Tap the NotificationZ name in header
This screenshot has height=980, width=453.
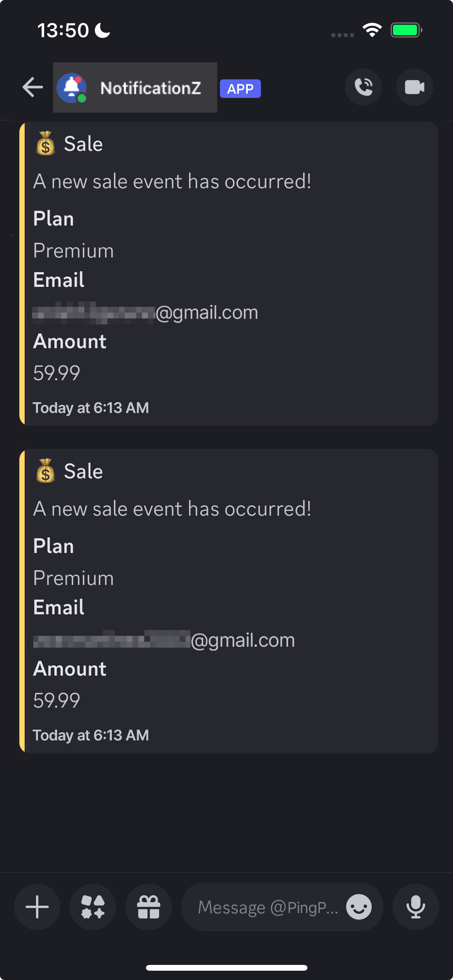[x=151, y=88]
